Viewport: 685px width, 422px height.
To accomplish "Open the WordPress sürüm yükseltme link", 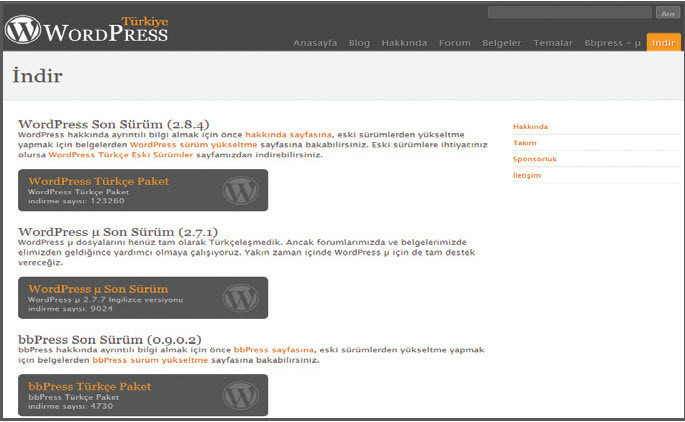I will 194,145.
